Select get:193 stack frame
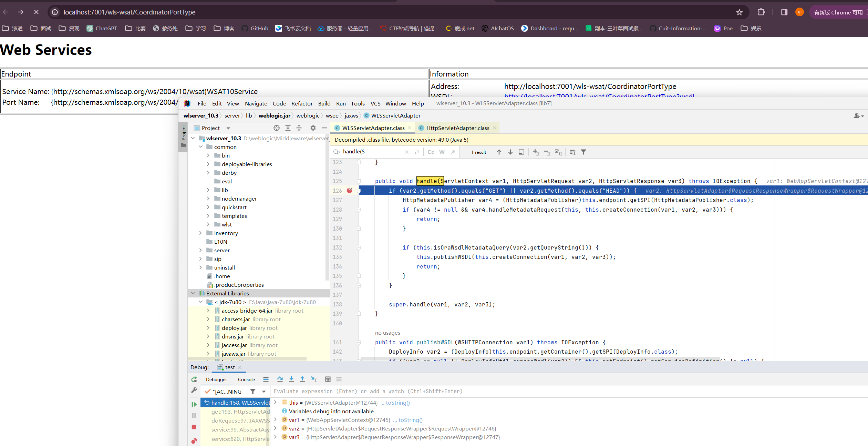 point(240,412)
